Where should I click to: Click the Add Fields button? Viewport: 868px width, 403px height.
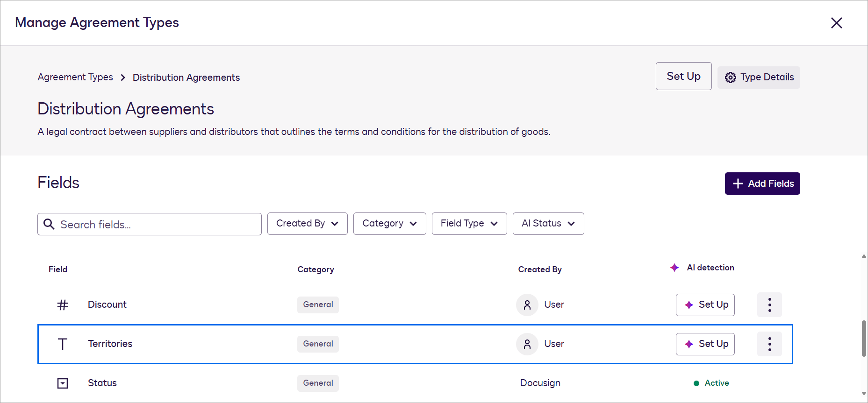tap(762, 184)
